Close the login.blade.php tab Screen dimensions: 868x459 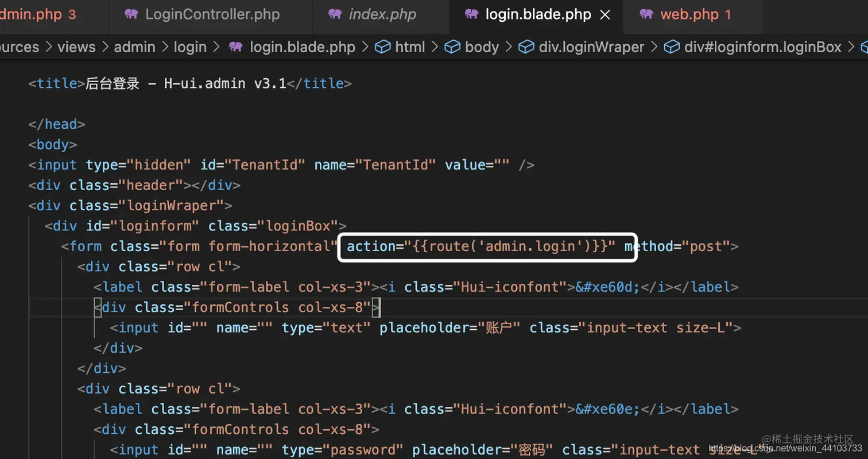pos(604,15)
